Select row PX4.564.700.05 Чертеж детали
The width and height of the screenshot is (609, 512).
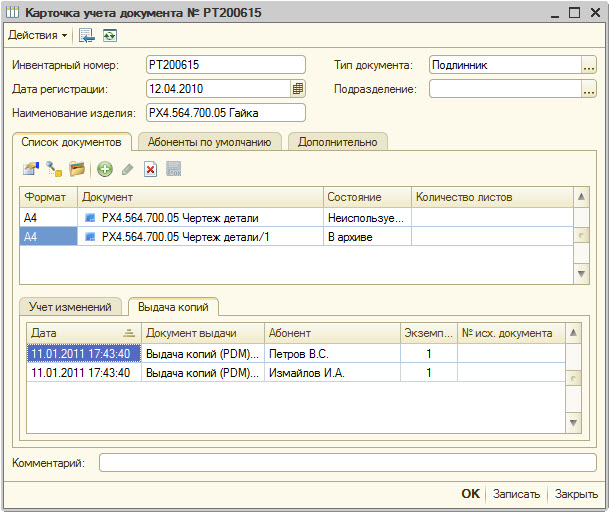(296, 218)
